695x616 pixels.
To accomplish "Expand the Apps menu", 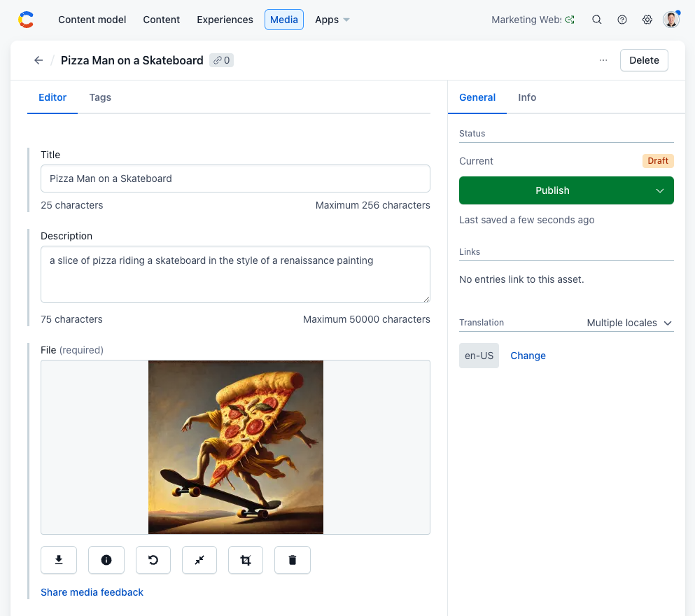I will pyautogui.click(x=332, y=20).
